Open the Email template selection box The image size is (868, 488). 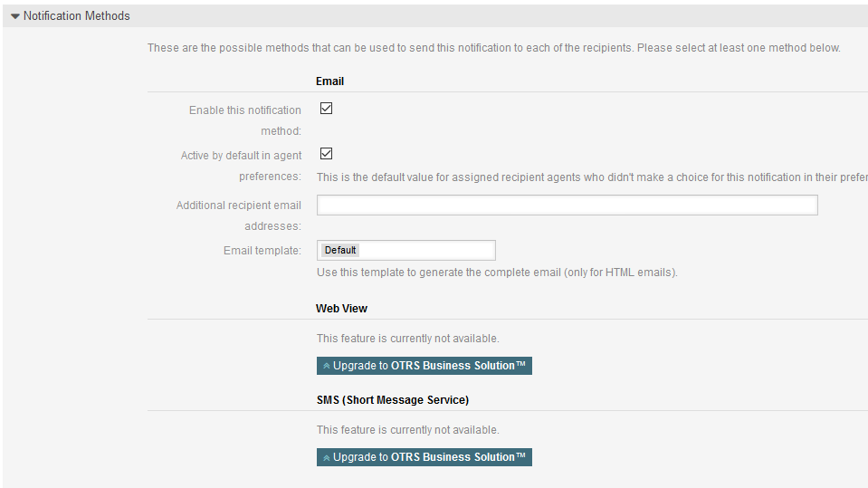pyautogui.click(x=425, y=250)
